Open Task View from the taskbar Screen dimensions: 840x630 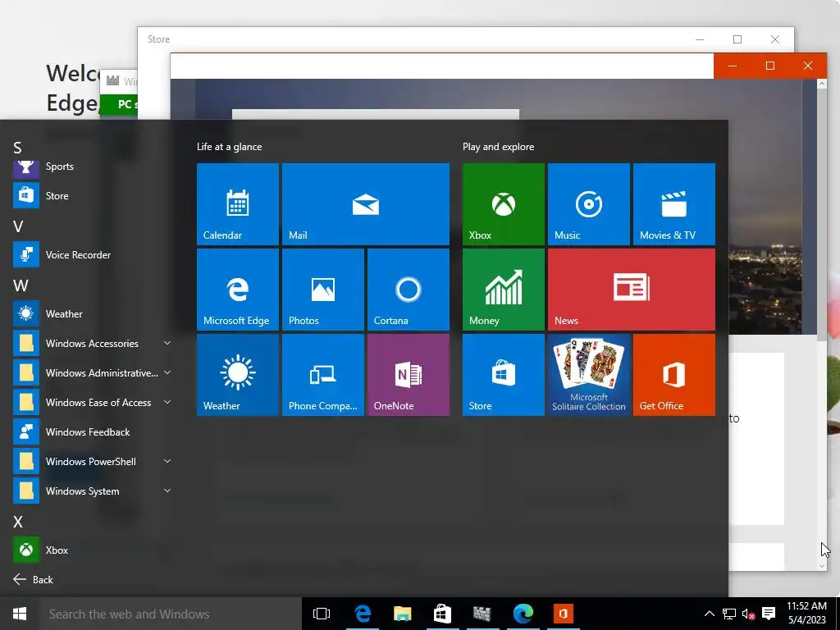pos(322,614)
